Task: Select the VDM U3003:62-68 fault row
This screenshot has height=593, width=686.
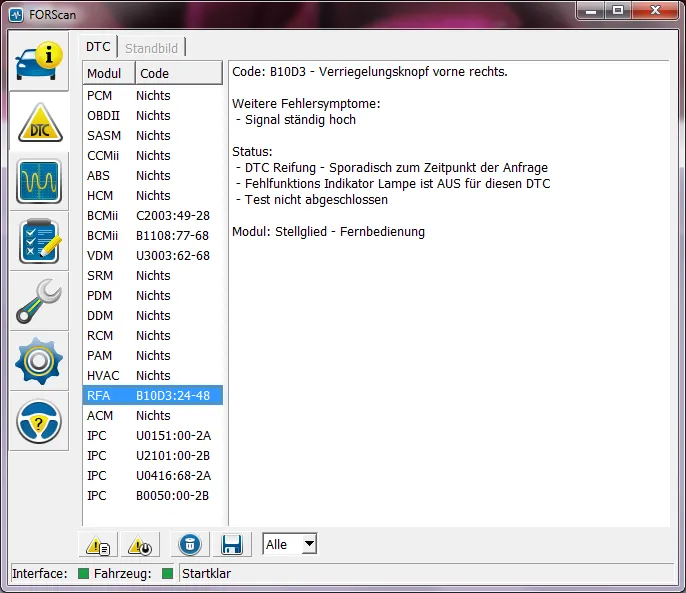Action: tap(152, 255)
